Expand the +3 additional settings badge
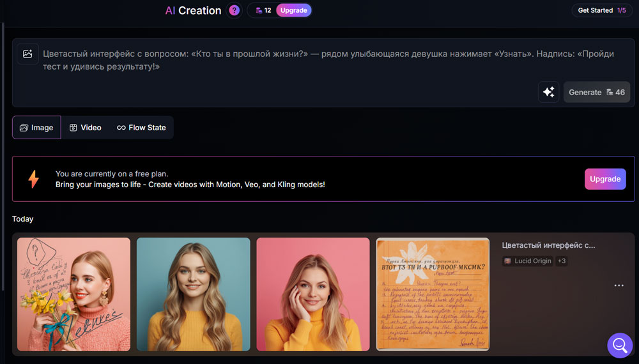This screenshot has height=364, width=639. coord(561,261)
